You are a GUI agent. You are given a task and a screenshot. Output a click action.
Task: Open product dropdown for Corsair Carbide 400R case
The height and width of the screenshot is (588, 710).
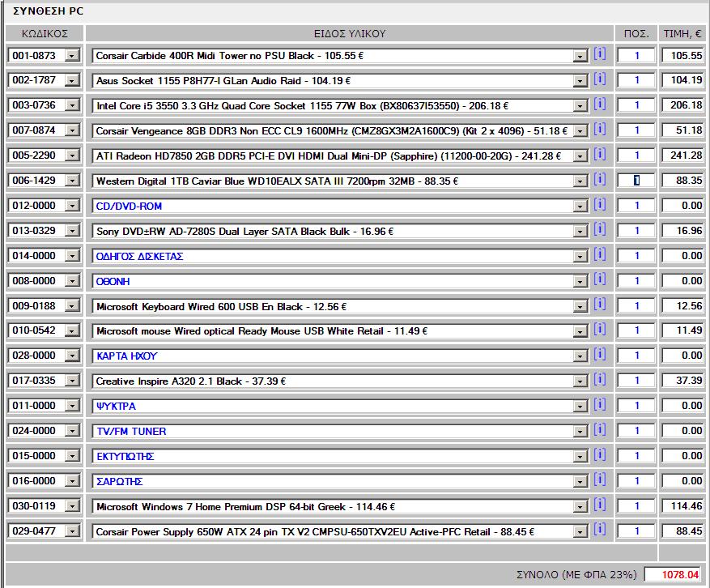coord(580,56)
